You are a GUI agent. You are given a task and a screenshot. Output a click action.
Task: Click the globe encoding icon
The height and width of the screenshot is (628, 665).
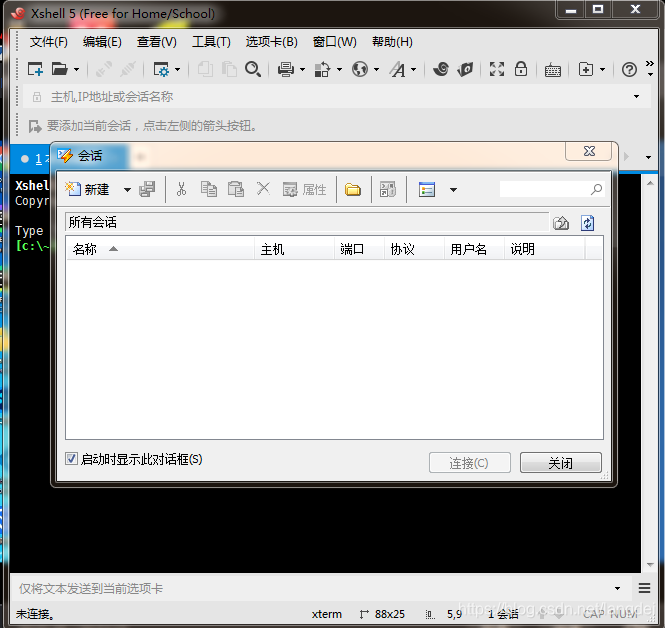(x=360, y=69)
